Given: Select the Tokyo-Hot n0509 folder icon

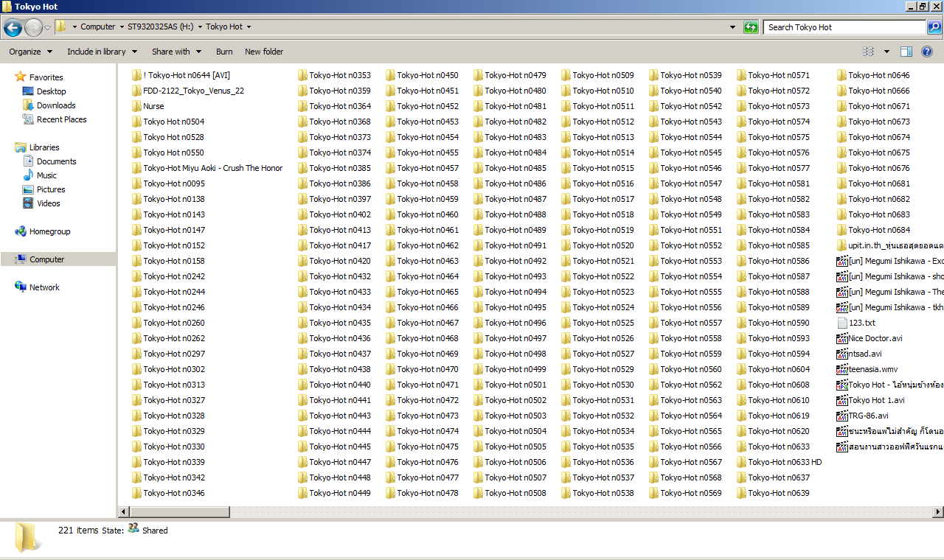Looking at the screenshot, I should (x=566, y=75).
